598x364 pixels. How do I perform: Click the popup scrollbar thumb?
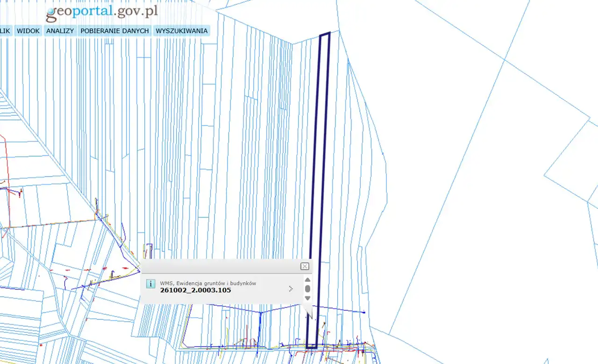(x=307, y=289)
